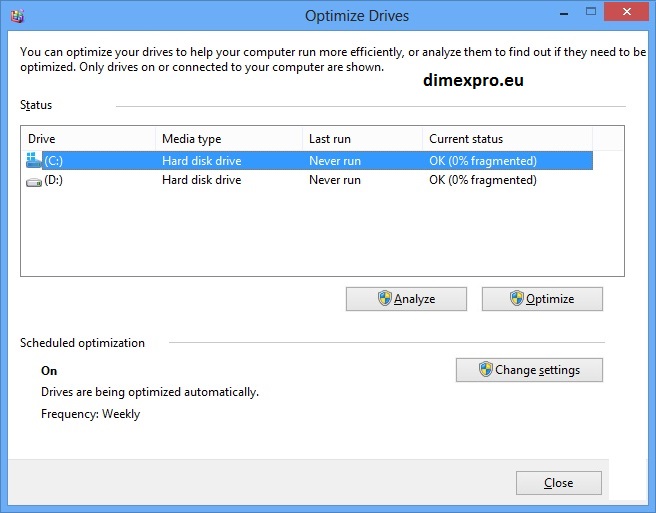Maximize the Optimize Drives window
This screenshot has width=656, height=513.
coord(591,12)
